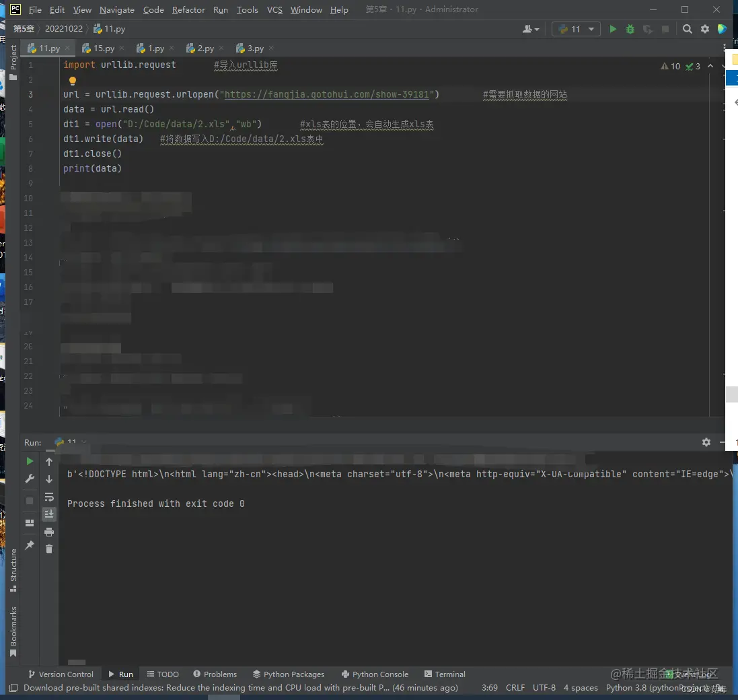
Task: Toggle scroll to end in console
Action: [49, 514]
